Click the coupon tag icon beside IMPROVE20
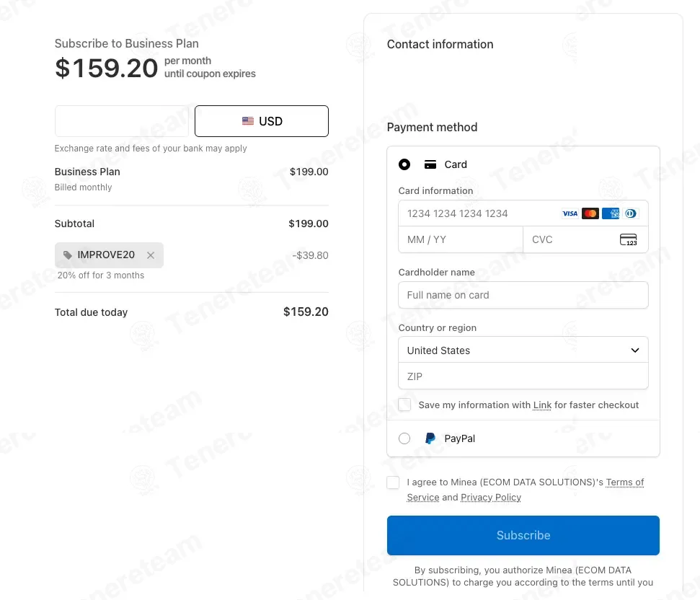This screenshot has width=700, height=600. coord(68,255)
